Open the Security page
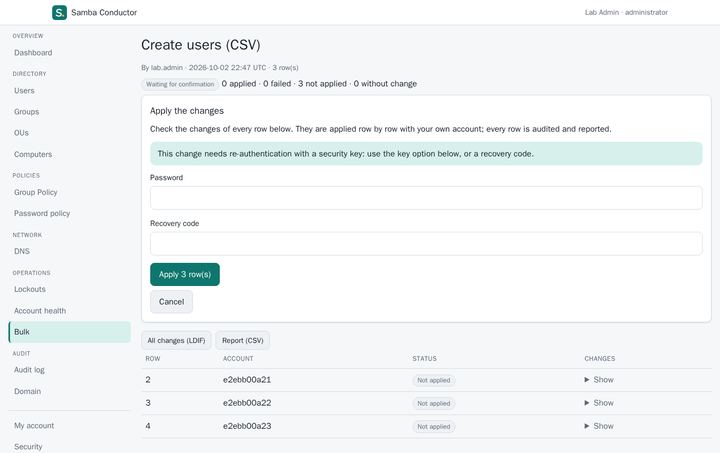This screenshot has width=720, height=453. tap(28, 447)
